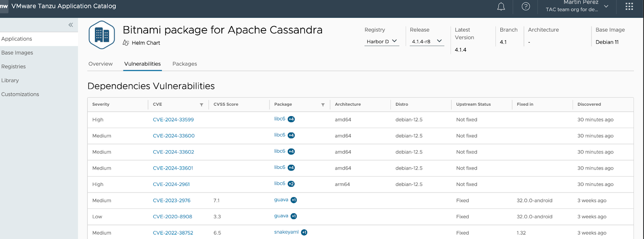Click +1 badge next to snakeyaml
This screenshot has width=644, height=239.
tap(304, 232)
